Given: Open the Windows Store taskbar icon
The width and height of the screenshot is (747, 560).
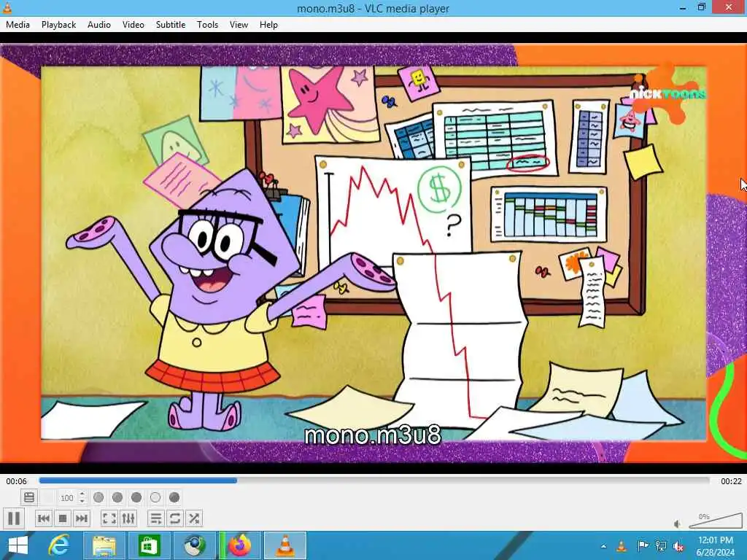Looking at the screenshot, I should click(149, 545).
